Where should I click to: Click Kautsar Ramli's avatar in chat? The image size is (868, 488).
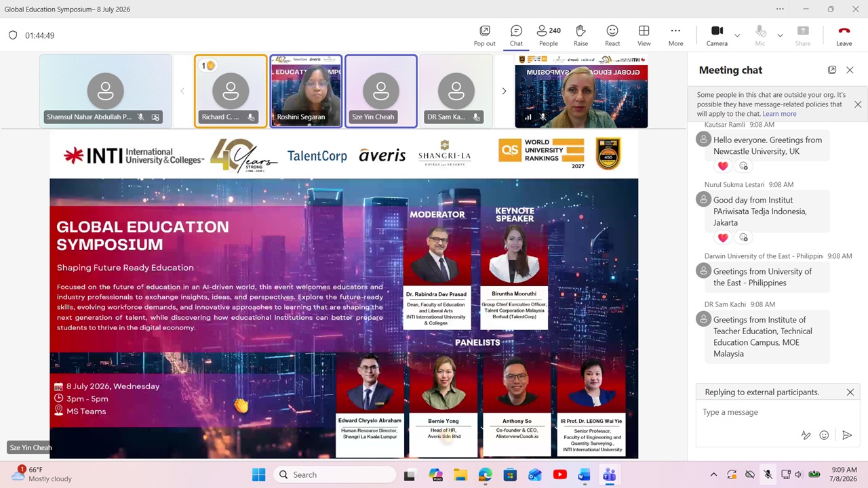(x=703, y=139)
